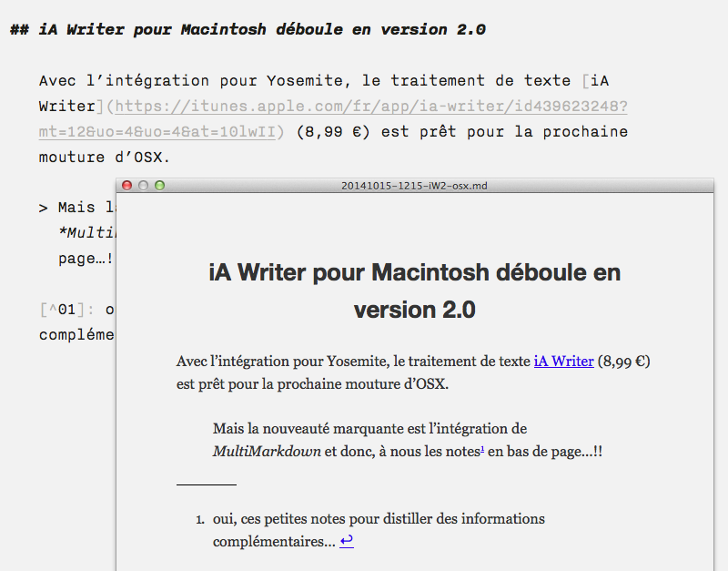Image resolution: width=728 pixels, height=571 pixels.
Task: Click the footnote return arrow link
Action: pos(347,541)
